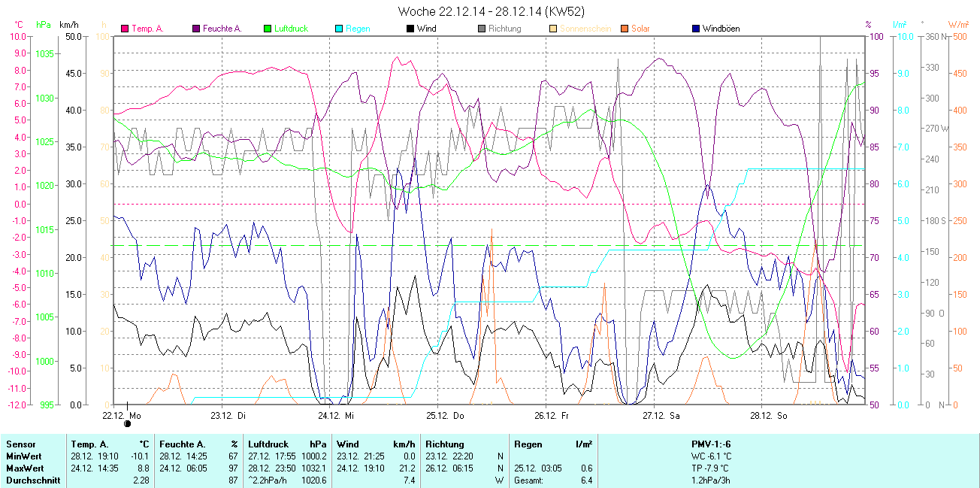980x488 pixels.
Task: Click the pink Temp. A. legend swatch
Action: click(x=125, y=29)
